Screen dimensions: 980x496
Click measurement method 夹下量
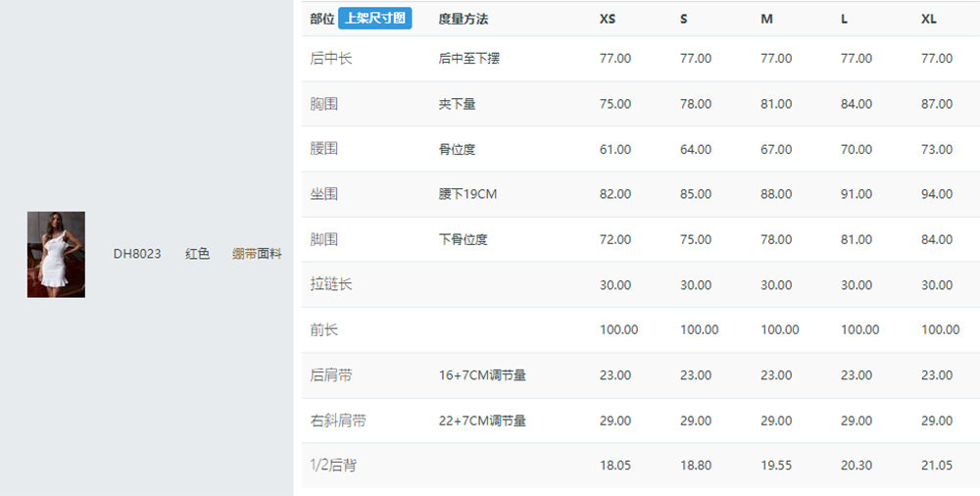pyautogui.click(x=457, y=104)
